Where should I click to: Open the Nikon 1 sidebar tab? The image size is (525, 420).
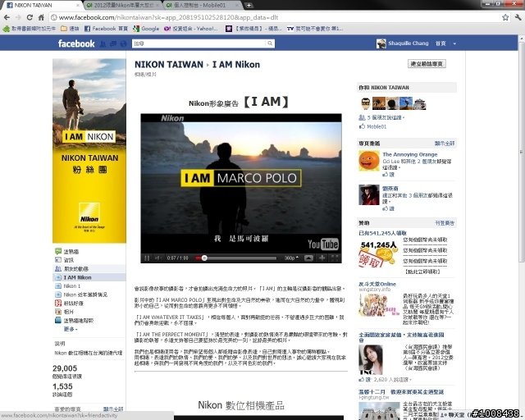(x=71, y=286)
